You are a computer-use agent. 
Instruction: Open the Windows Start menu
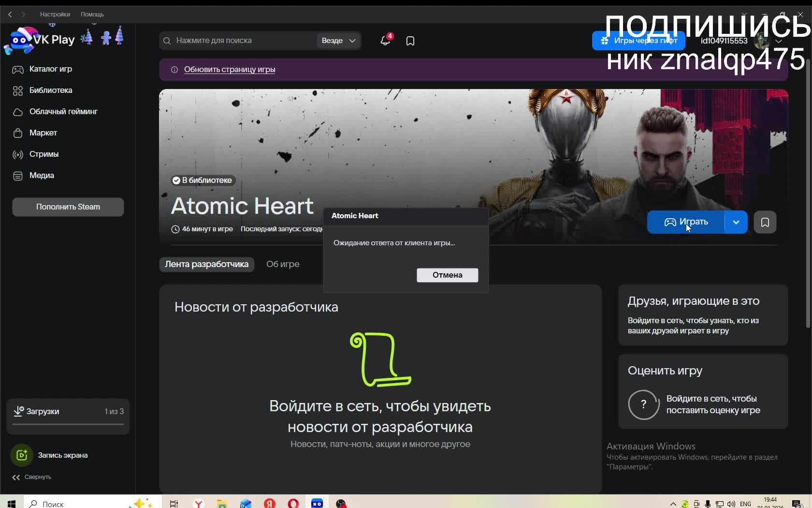pyautogui.click(x=12, y=503)
